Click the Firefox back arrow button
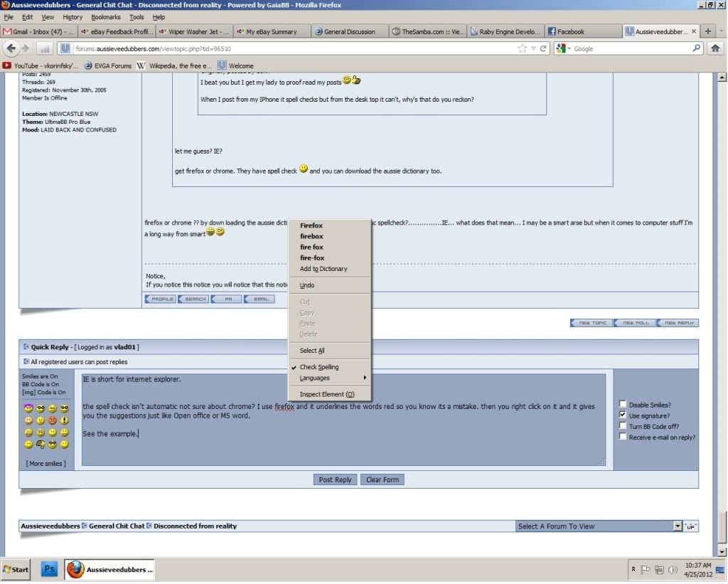Image resolution: width=728 pixels, height=584 pixels. coord(11,48)
